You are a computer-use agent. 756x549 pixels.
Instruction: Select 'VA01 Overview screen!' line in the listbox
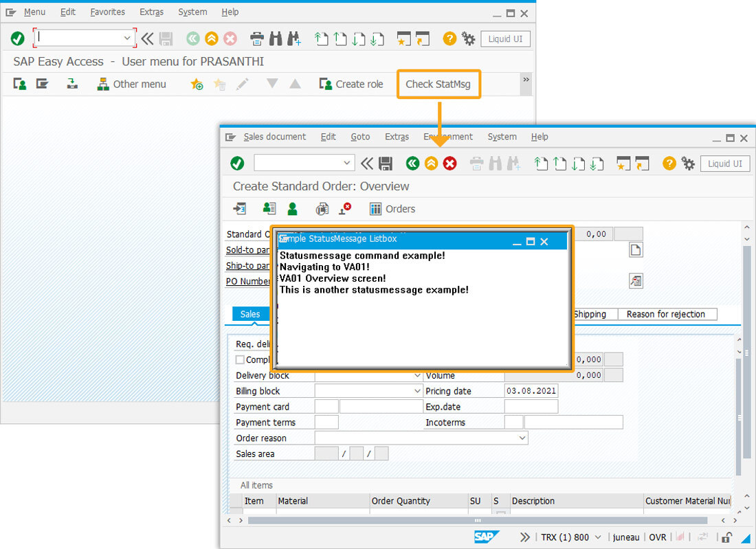pos(333,278)
